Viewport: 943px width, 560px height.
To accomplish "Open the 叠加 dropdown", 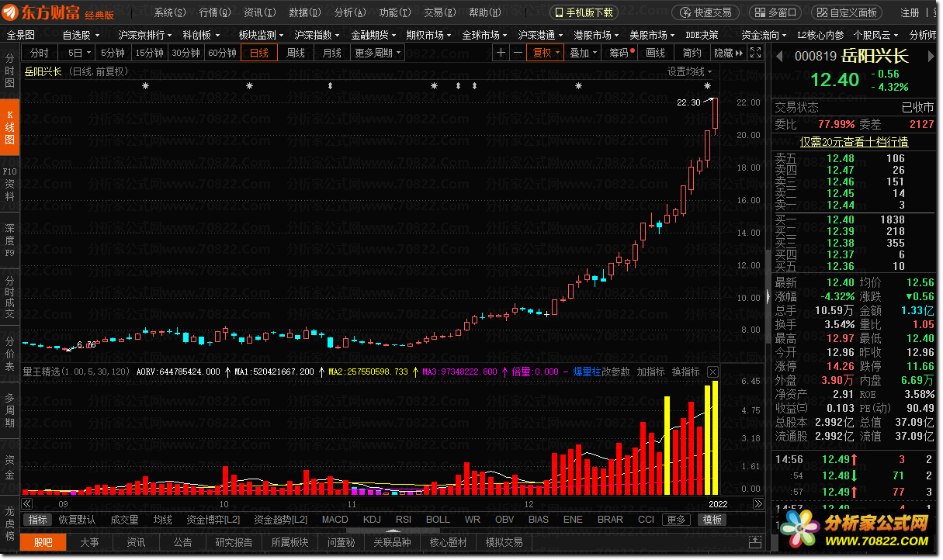I will coord(583,53).
